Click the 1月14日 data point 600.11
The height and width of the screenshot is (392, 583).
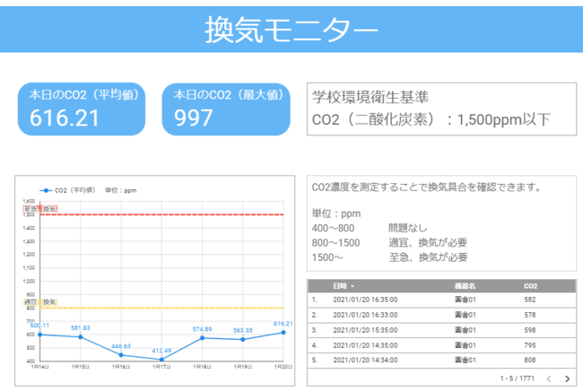point(39,335)
